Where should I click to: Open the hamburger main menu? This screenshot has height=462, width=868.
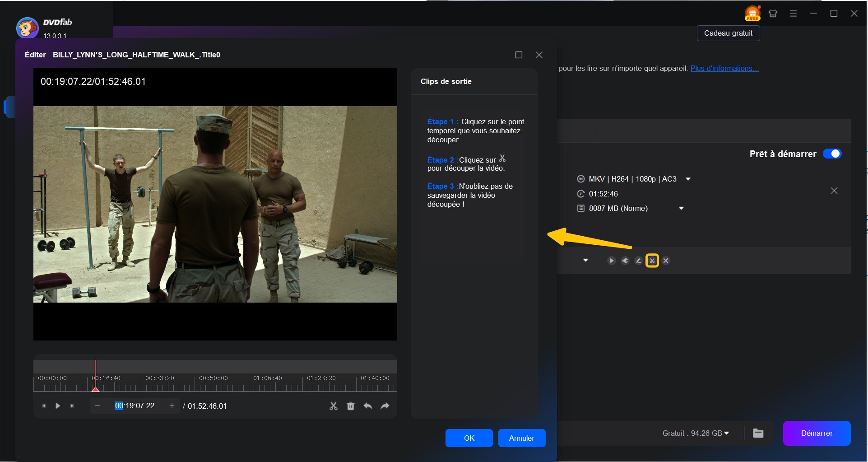coord(793,14)
